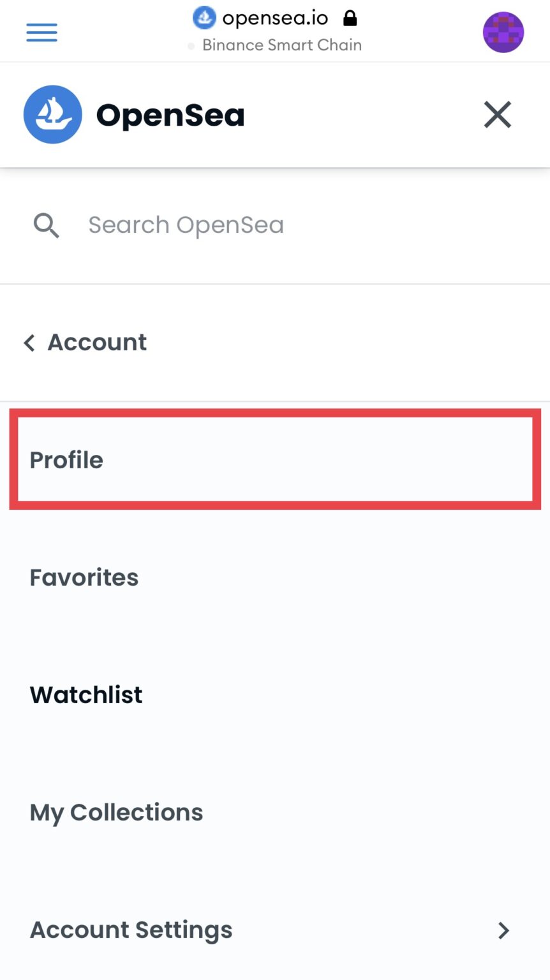
Task: Open My Collections
Action: tap(115, 812)
